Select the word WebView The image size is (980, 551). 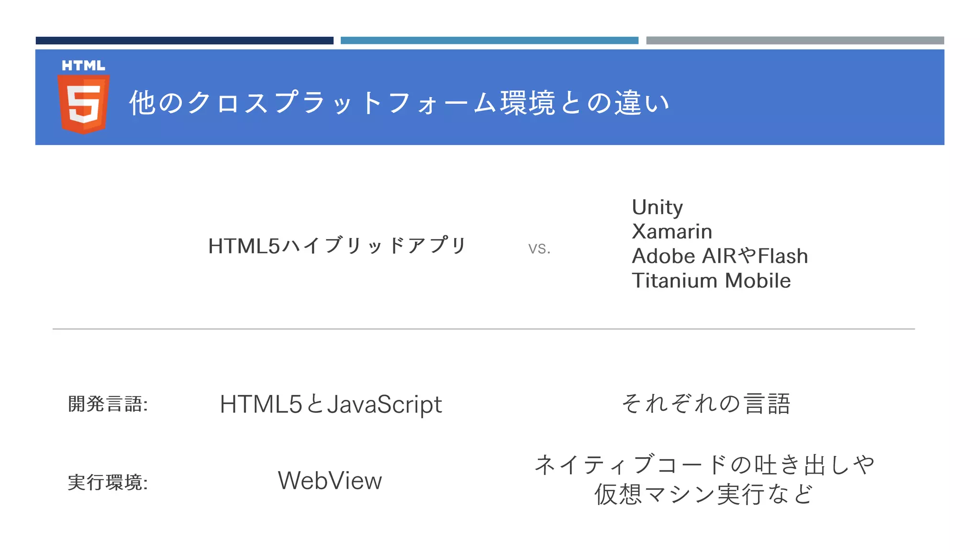[330, 481]
